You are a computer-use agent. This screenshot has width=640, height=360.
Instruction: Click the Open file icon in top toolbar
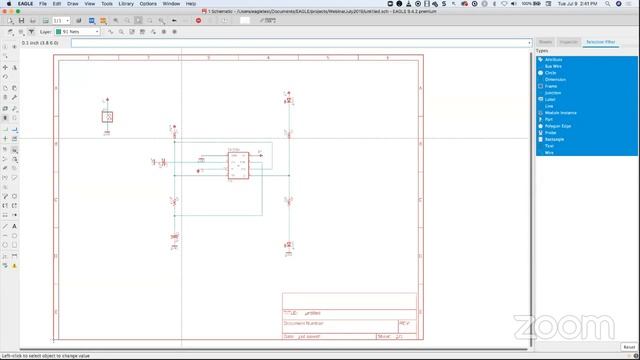point(10,20)
